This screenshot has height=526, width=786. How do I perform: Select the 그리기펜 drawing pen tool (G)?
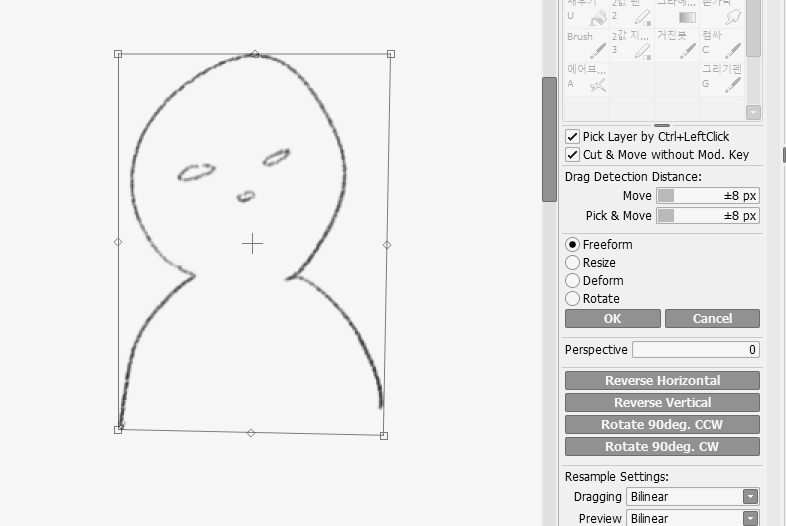(x=721, y=79)
